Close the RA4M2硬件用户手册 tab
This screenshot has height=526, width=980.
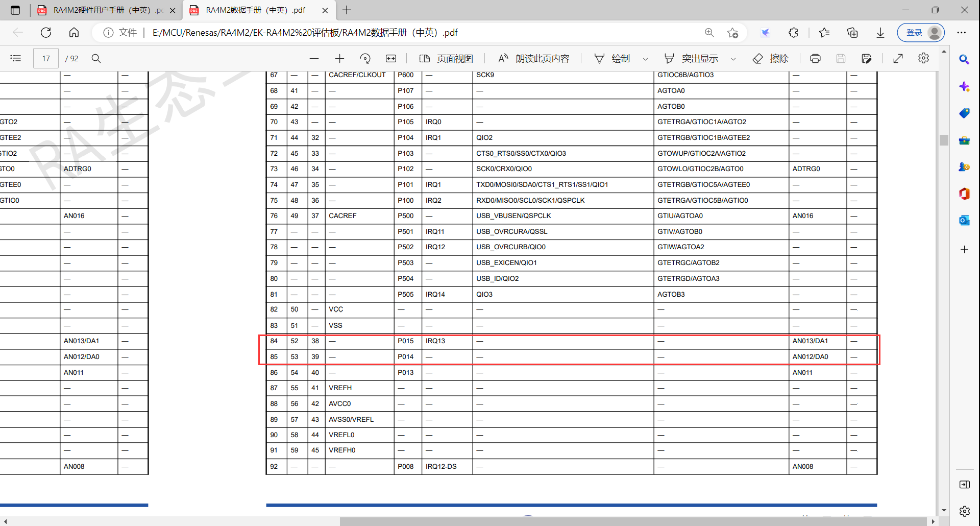(173, 10)
